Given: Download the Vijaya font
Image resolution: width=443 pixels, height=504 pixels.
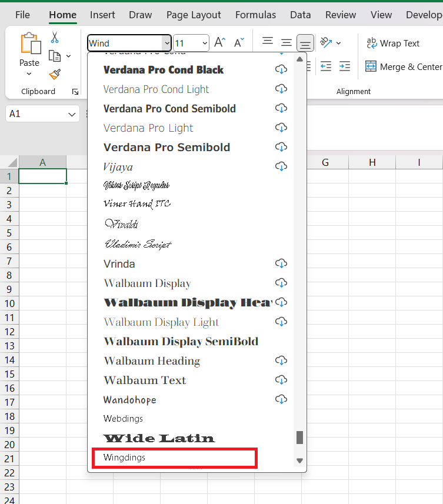Looking at the screenshot, I should tap(281, 166).
